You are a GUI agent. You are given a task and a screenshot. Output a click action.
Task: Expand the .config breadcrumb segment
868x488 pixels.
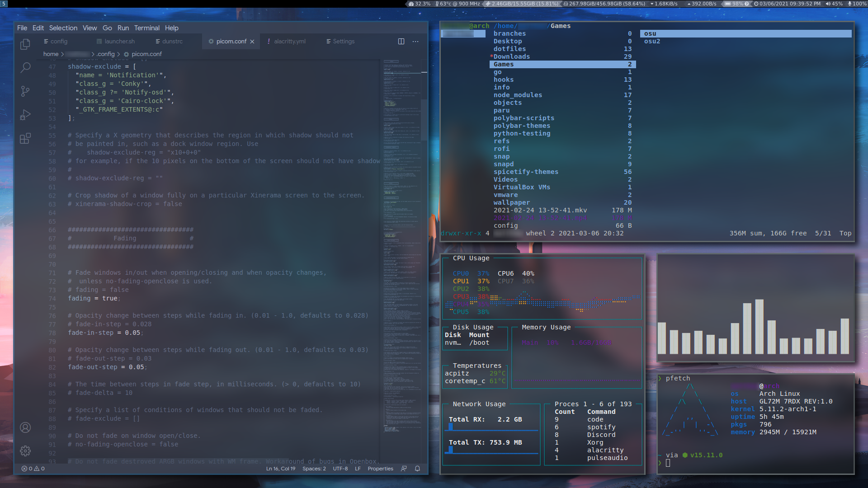point(106,54)
